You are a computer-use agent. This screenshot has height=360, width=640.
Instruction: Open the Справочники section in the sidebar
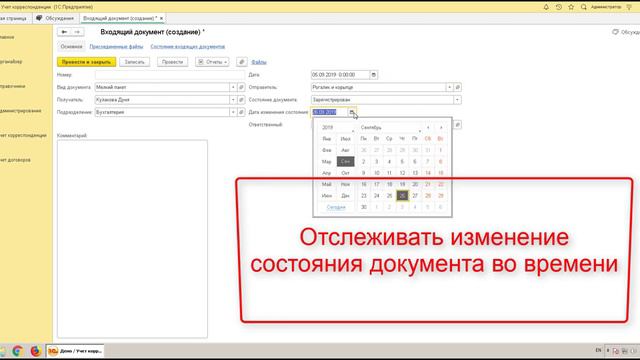coord(13,86)
